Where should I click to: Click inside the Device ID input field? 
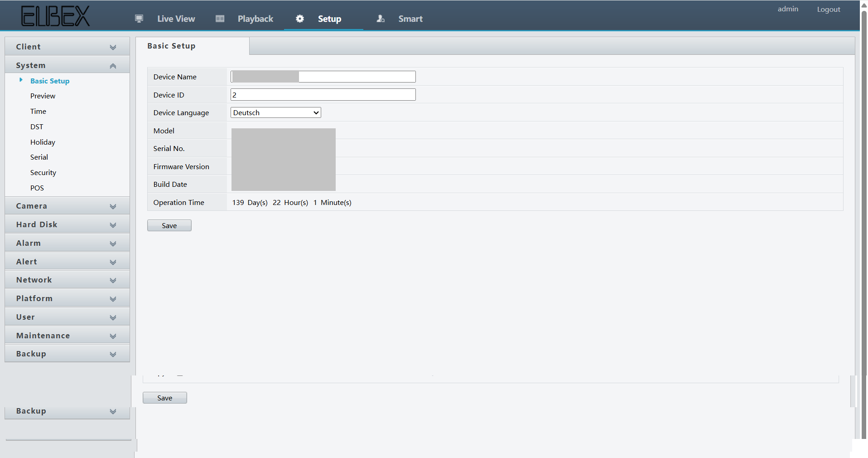point(323,94)
